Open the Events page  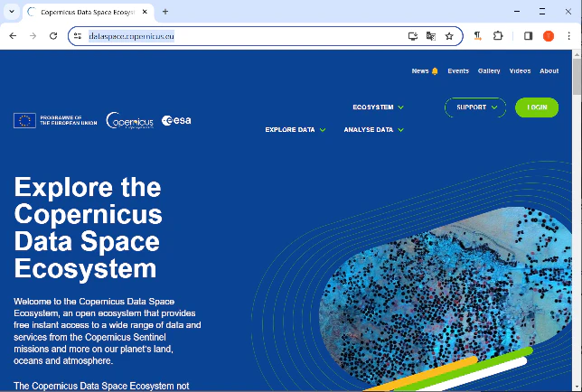point(458,70)
